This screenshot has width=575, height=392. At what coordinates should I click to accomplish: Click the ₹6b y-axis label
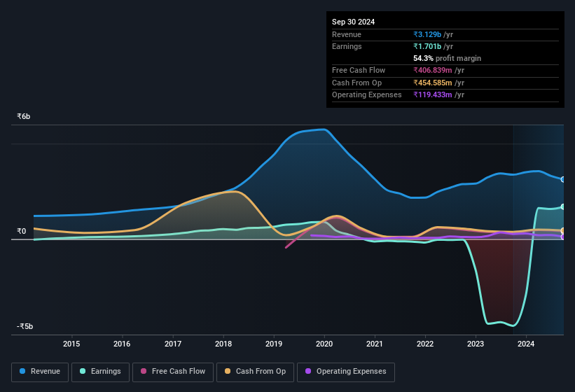click(x=24, y=116)
